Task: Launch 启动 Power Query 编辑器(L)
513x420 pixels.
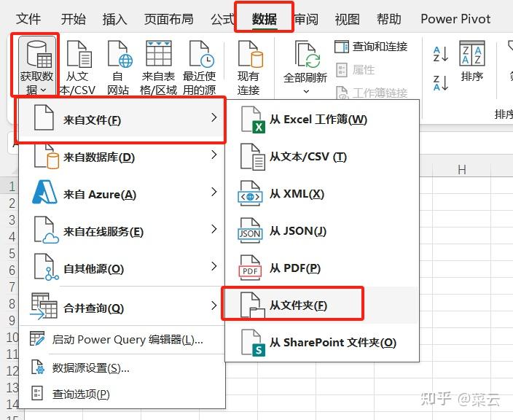Action: (122, 340)
